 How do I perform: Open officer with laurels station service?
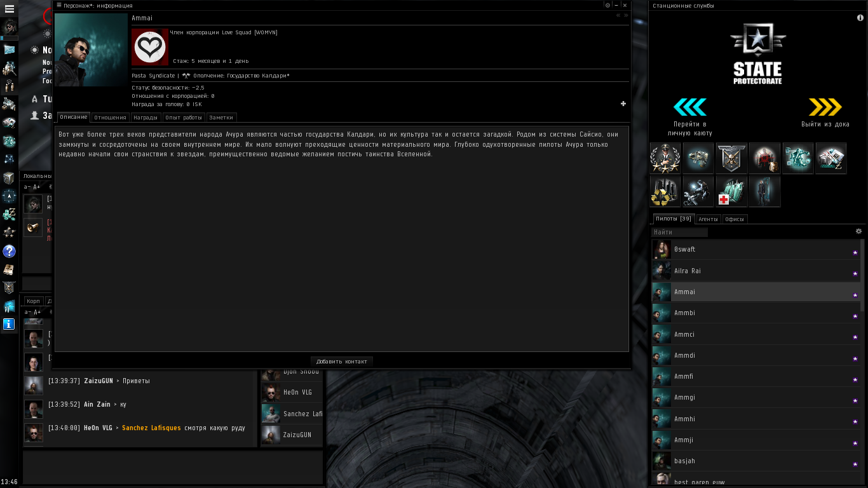(665, 158)
